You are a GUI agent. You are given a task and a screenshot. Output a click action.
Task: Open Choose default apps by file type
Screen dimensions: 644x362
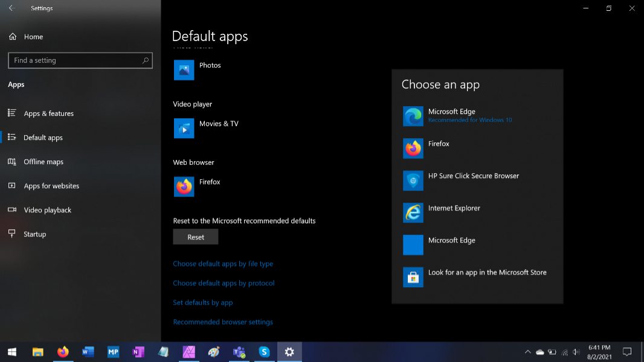point(223,264)
